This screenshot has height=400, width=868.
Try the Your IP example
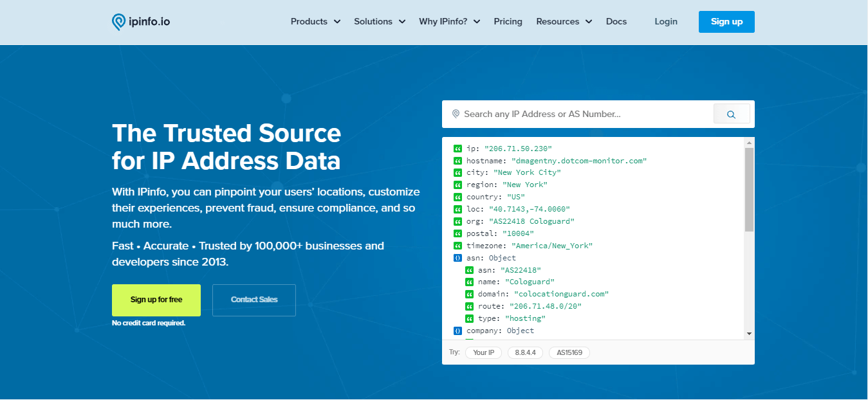[x=484, y=353]
